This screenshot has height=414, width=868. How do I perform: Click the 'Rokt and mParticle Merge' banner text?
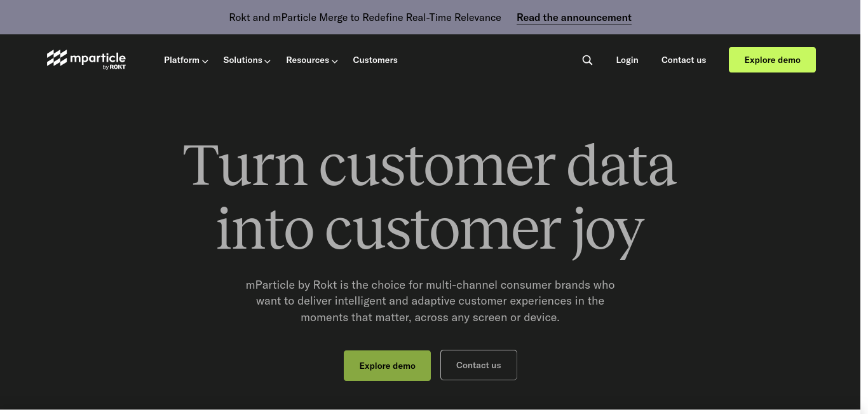(365, 18)
